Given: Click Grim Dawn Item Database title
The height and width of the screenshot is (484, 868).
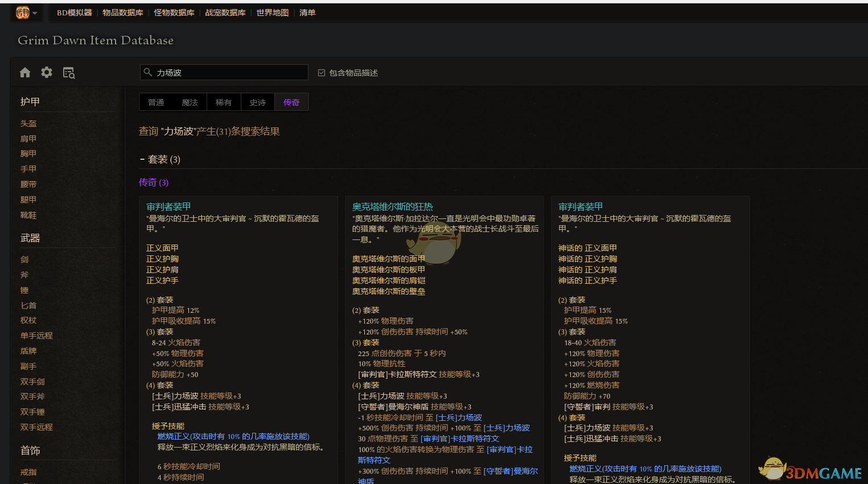Looking at the screenshot, I should click(x=96, y=40).
